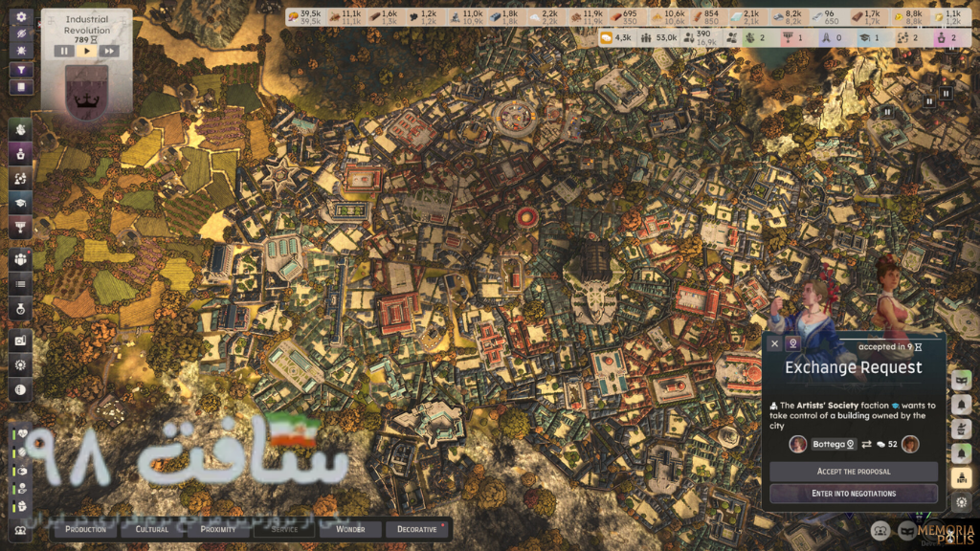The width and height of the screenshot is (980, 551).
Task: Click the left character portrait in request
Action: click(x=797, y=444)
